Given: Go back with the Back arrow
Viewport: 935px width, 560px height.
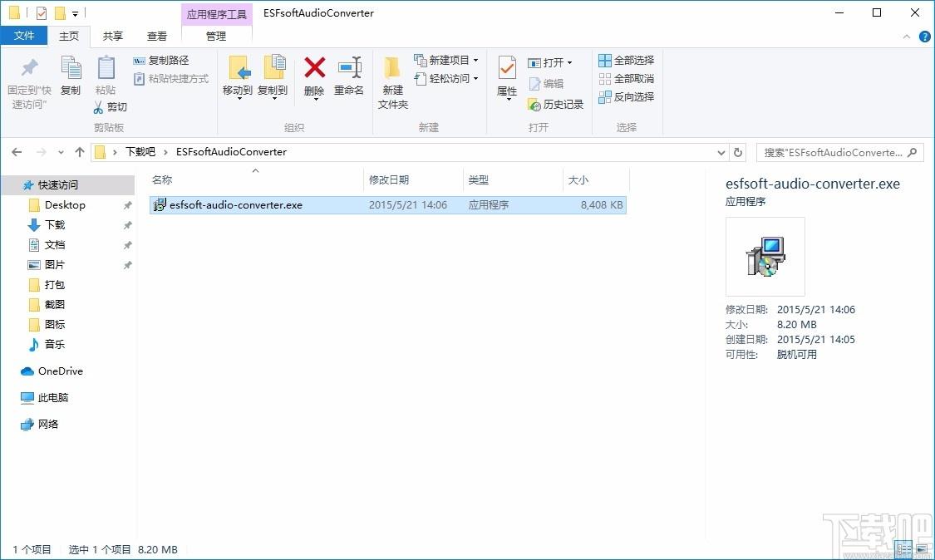Looking at the screenshot, I should click(x=17, y=152).
